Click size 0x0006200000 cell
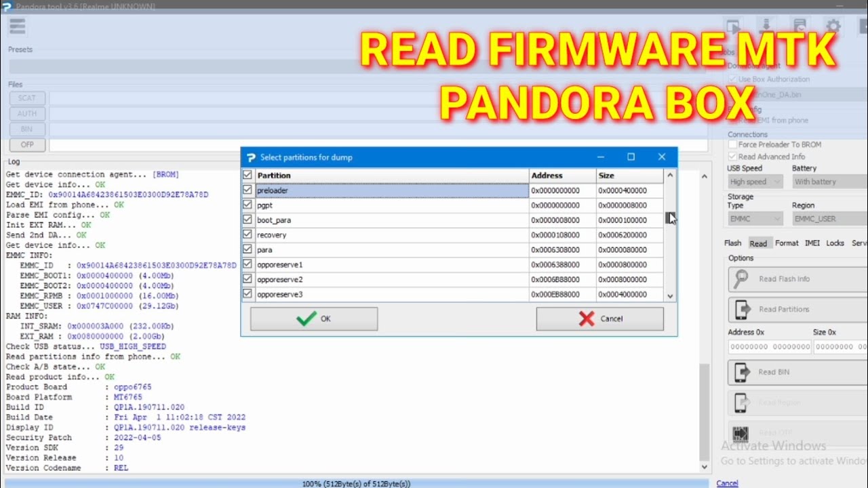This screenshot has width=868, height=488. 630,235
